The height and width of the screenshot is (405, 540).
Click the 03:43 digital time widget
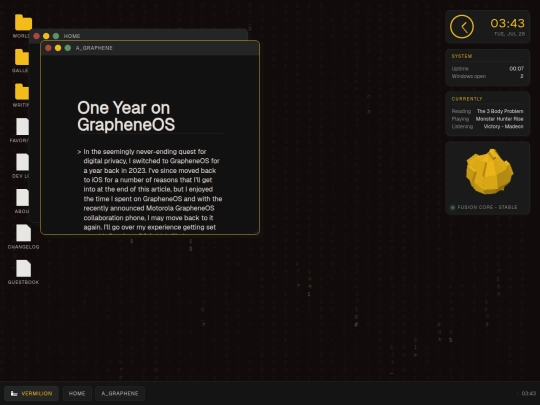tap(507, 23)
